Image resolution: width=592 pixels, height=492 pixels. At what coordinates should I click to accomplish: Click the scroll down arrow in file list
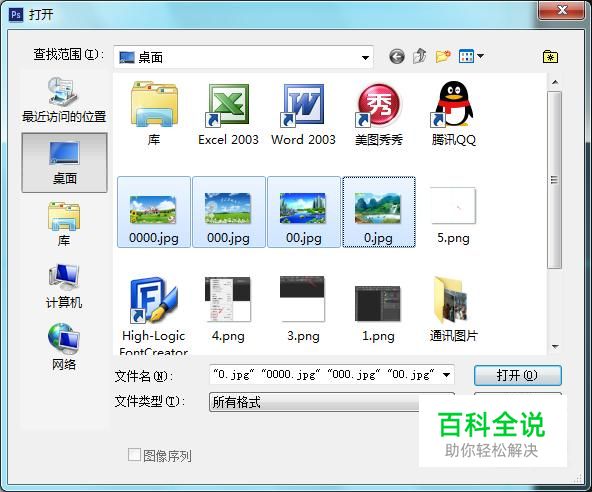click(x=555, y=347)
